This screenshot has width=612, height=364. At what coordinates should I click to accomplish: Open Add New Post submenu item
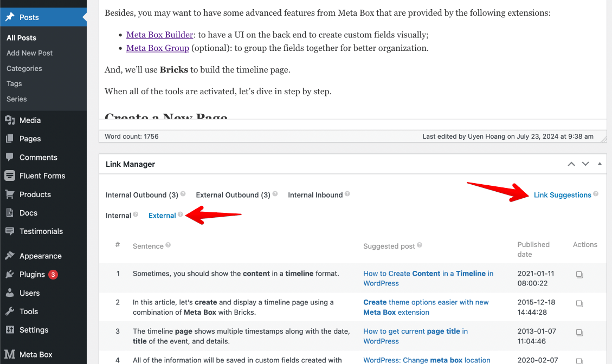(29, 53)
